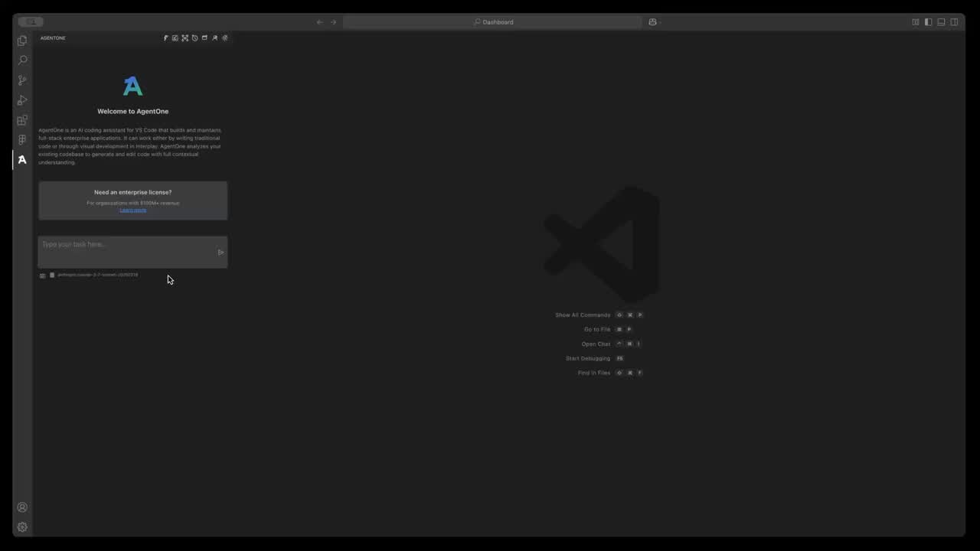Open the Accounts menu icon
Image resolution: width=980 pixels, height=551 pixels.
pyautogui.click(x=22, y=507)
